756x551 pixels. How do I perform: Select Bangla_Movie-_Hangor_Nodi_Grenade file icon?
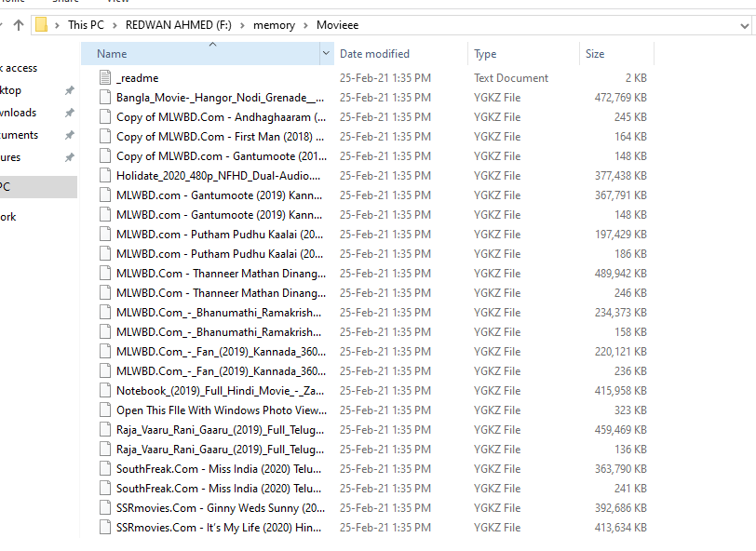pos(105,98)
